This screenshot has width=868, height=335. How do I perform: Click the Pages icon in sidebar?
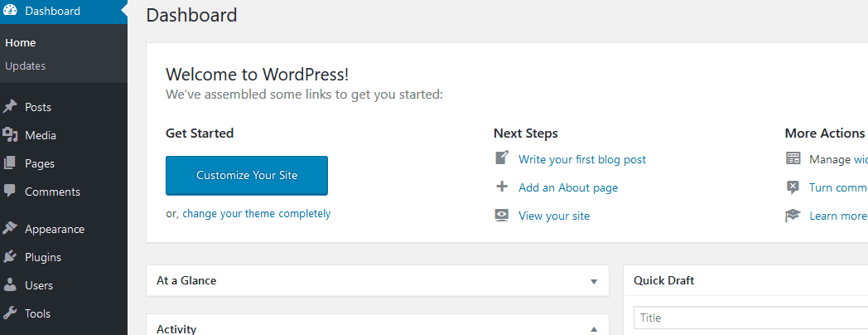pyautogui.click(x=10, y=163)
